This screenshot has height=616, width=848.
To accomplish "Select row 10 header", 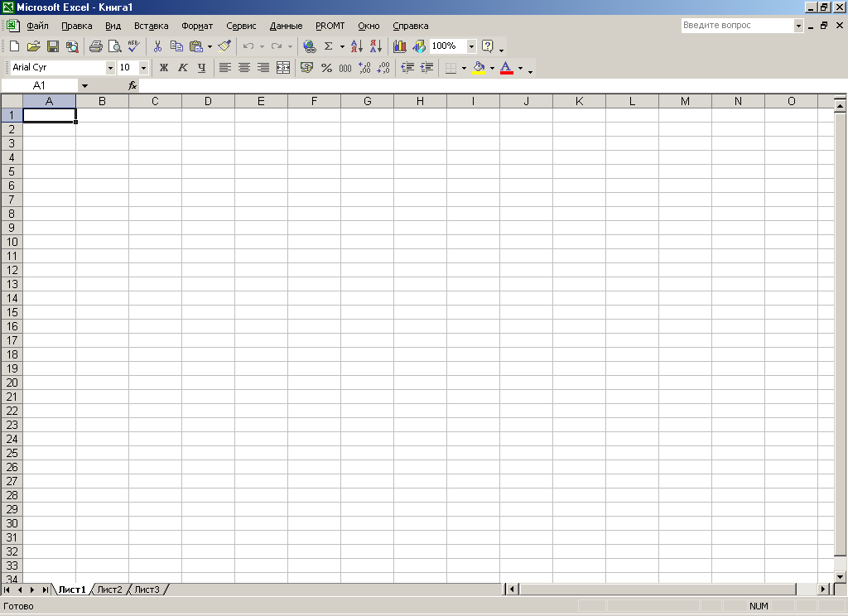I will (x=12, y=242).
